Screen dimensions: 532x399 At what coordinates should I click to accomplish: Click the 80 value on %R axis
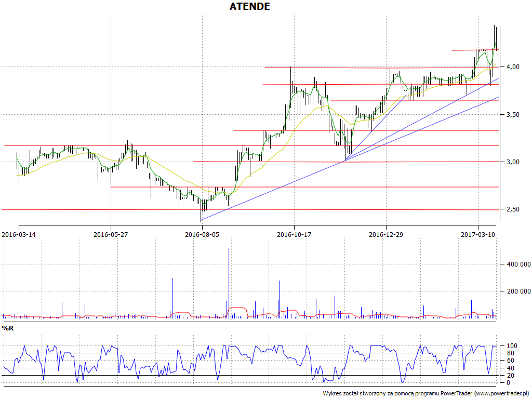512,353
